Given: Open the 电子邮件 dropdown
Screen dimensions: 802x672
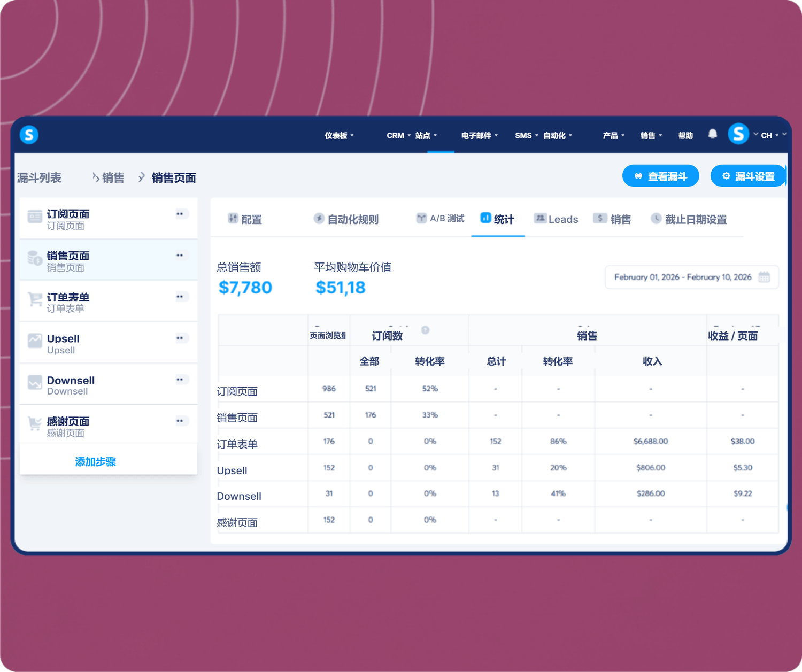Looking at the screenshot, I should (x=479, y=135).
